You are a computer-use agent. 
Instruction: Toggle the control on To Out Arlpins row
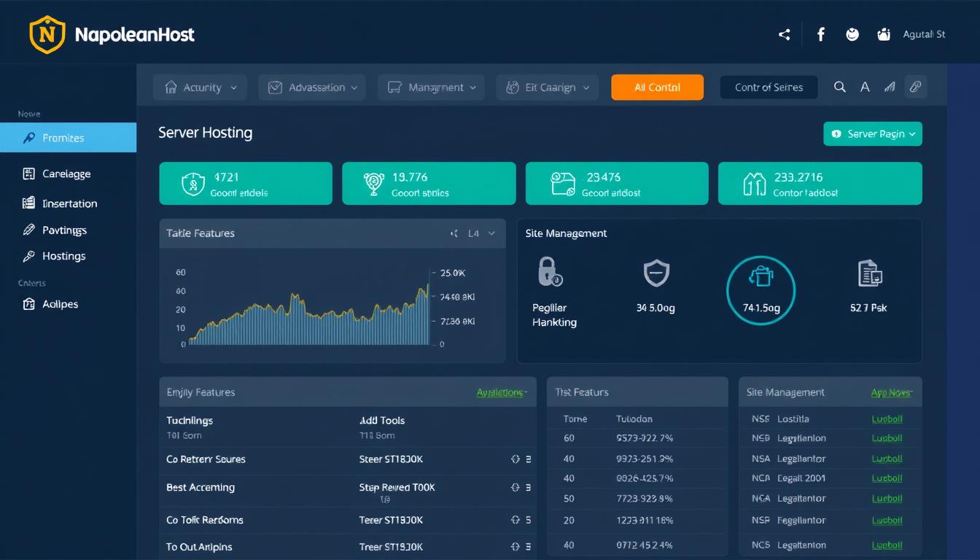pyautogui.click(x=515, y=545)
